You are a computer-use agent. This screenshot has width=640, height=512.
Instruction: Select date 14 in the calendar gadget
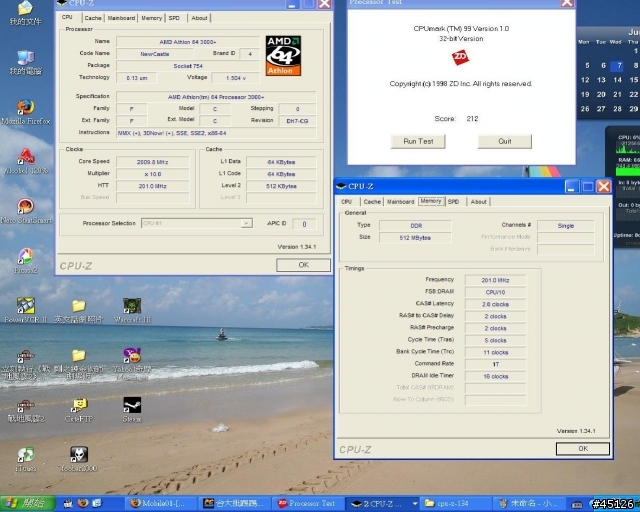pyautogui.click(x=617, y=80)
